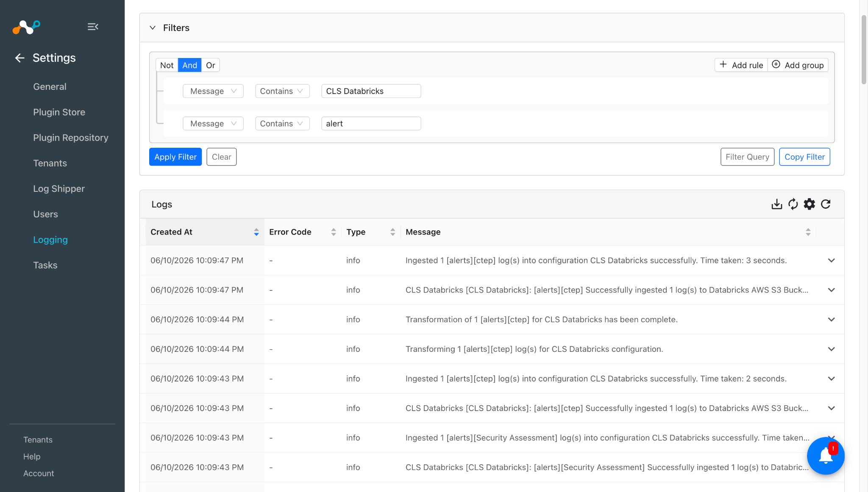Open Message field dropdown in first rule
This screenshot has width=868, height=492.
213,91
